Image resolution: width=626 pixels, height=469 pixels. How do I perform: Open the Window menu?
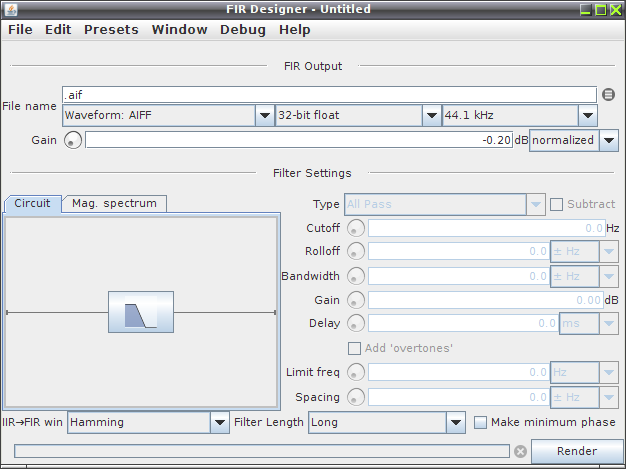[x=180, y=30]
